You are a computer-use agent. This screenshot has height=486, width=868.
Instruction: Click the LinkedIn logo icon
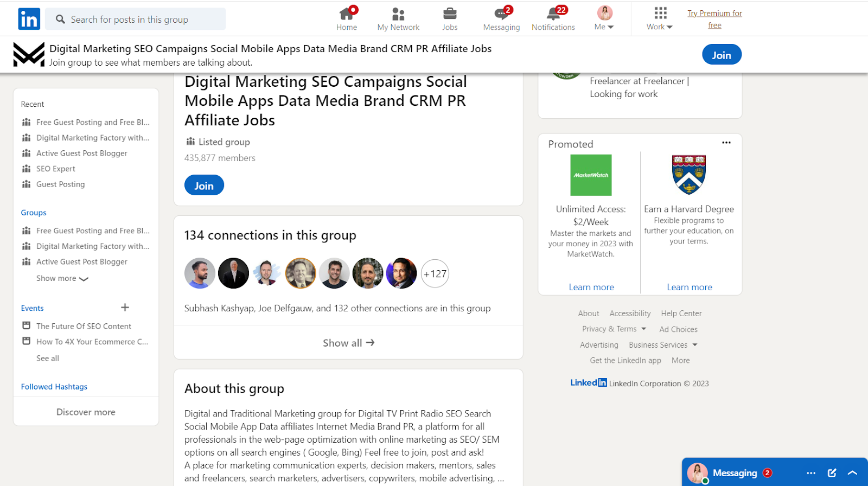click(x=29, y=19)
